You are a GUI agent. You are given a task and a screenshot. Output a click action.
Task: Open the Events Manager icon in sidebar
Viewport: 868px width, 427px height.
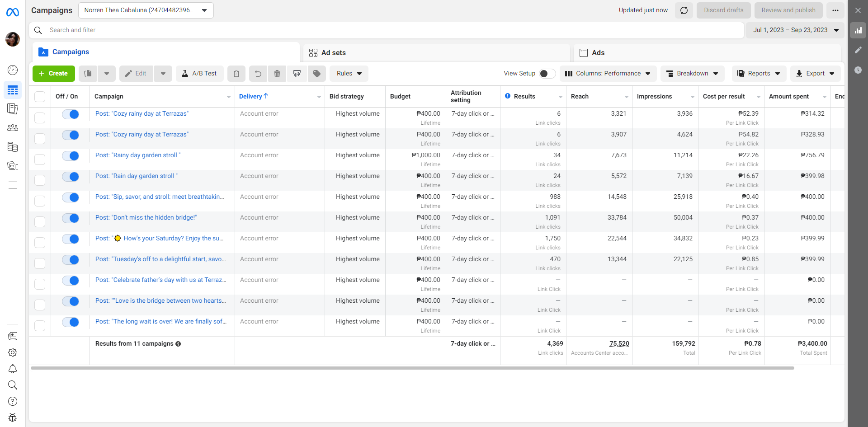tap(13, 166)
